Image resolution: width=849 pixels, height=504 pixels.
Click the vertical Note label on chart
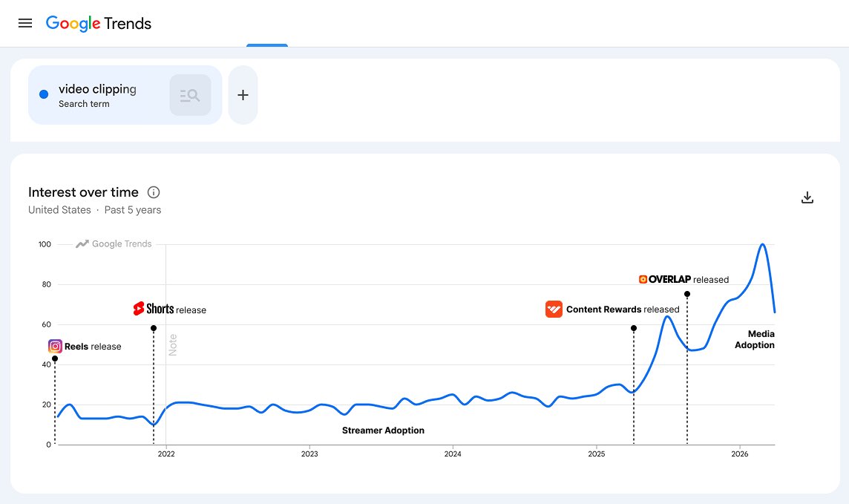click(173, 345)
